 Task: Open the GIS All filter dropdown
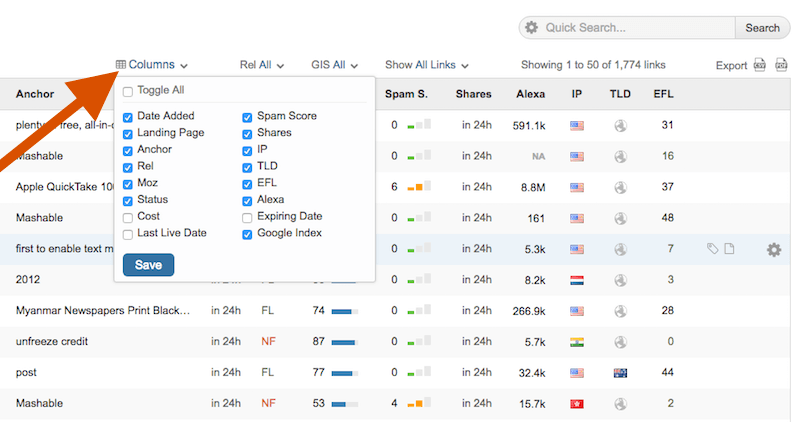click(334, 65)
